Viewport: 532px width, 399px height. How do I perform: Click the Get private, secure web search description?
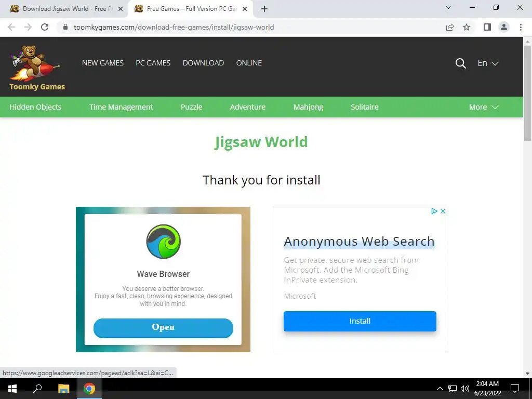[x=351, y=270]
